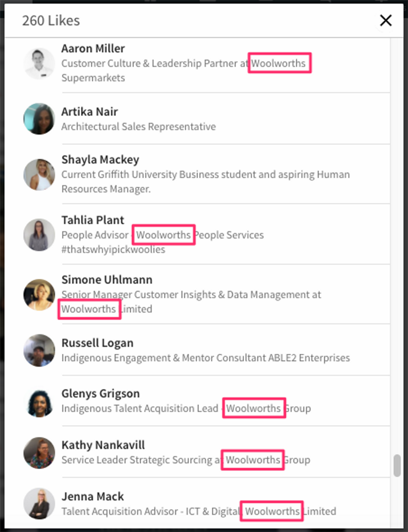Open the Aaron Miller name link
Screen dimensions: 408x532
(93, 48)
